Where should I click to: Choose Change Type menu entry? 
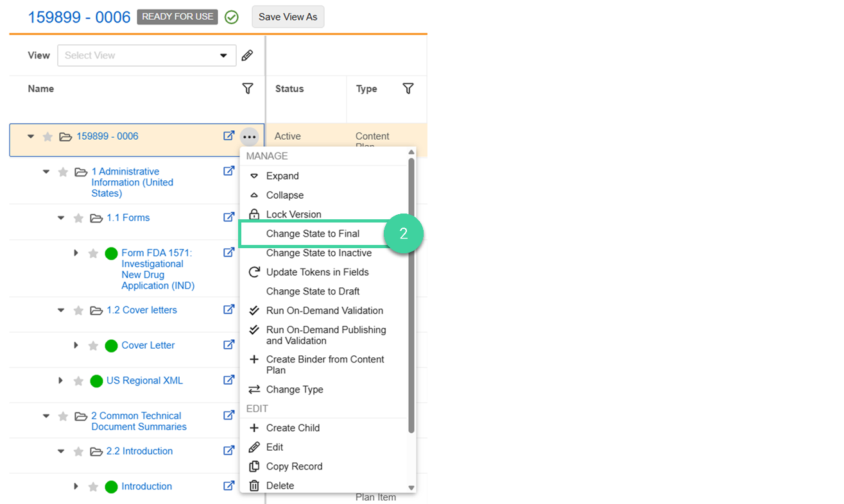(x=295, y=389)
